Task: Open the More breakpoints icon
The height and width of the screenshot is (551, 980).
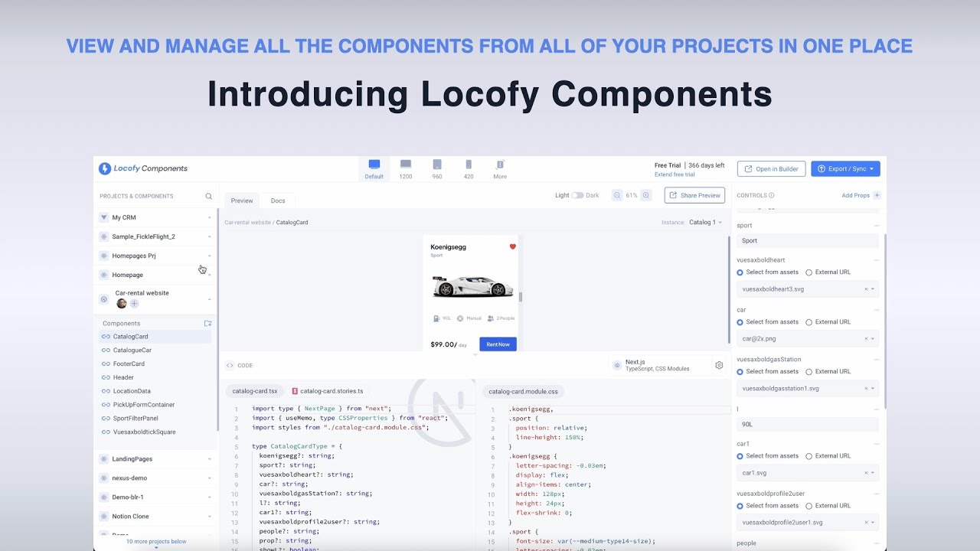Action: 500,165
